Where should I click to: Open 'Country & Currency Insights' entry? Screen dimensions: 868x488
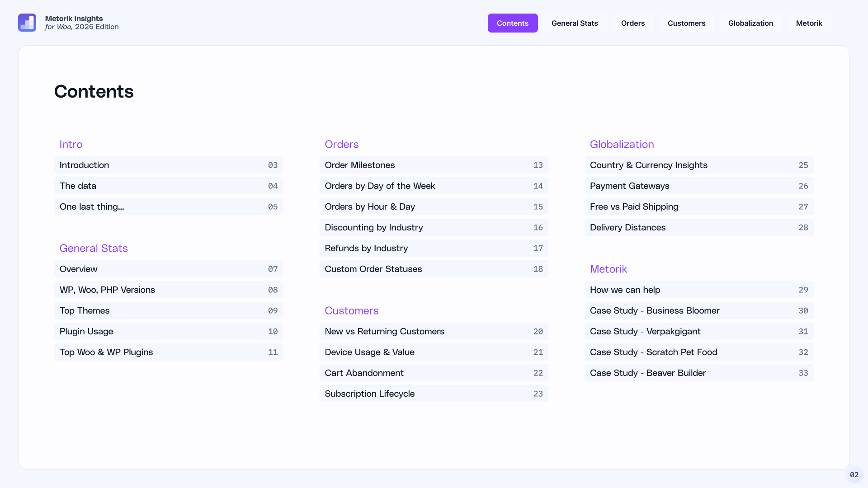(x=699, y=165)
